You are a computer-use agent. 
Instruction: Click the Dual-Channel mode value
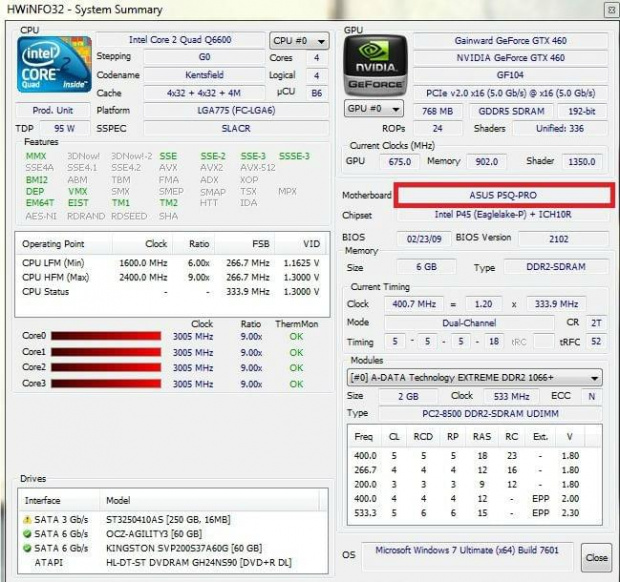[469, 323]
